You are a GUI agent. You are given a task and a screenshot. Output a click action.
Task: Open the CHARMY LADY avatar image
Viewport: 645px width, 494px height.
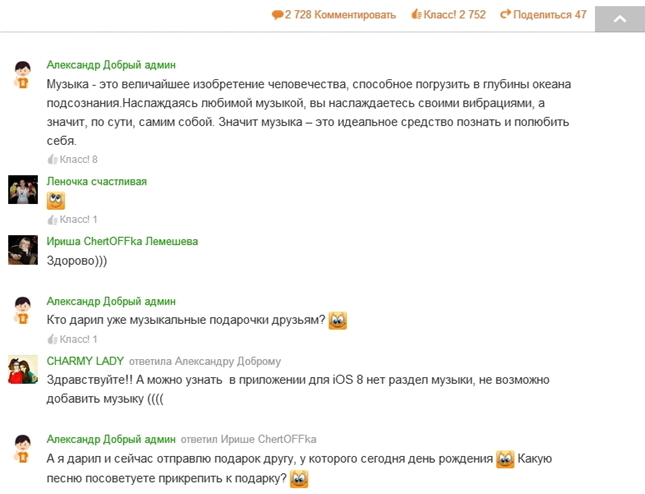(x=23, y=369)
